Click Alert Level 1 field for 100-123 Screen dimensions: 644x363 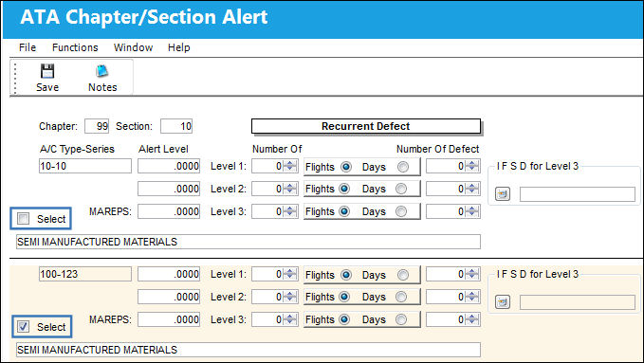169,274
